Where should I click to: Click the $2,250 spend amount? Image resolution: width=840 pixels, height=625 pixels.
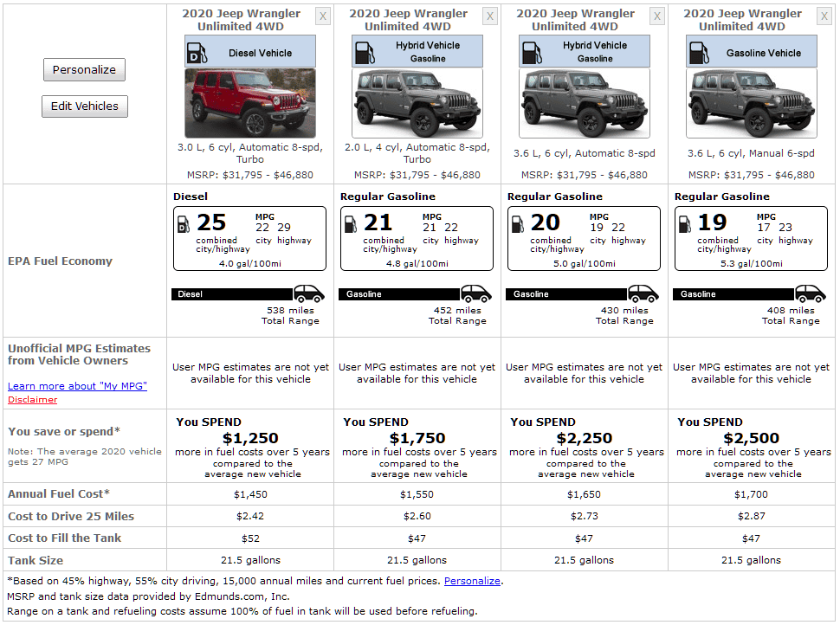point(585,438)
